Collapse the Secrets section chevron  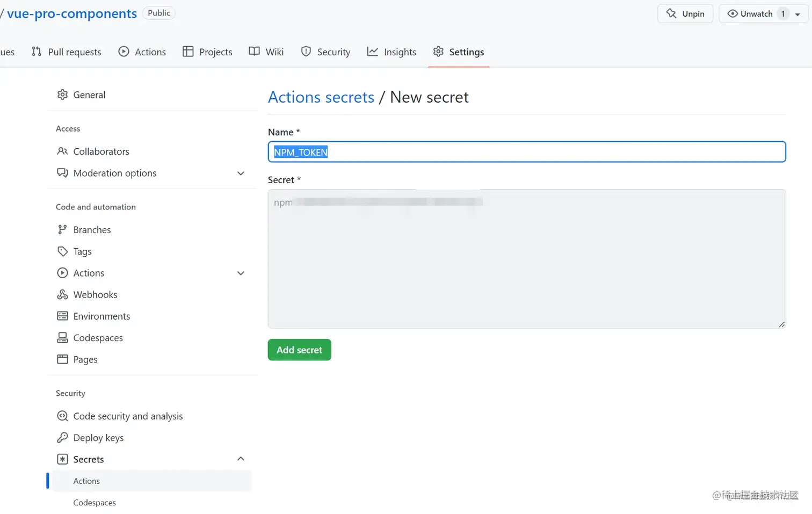click(241, 459)
